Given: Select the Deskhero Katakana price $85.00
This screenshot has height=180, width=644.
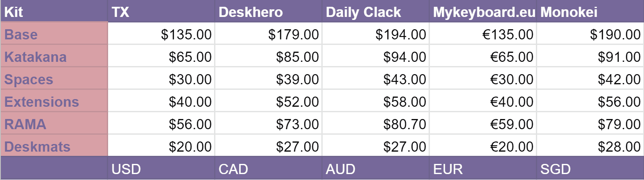Looking at the screenshot, I should click(x=297, y=57).
